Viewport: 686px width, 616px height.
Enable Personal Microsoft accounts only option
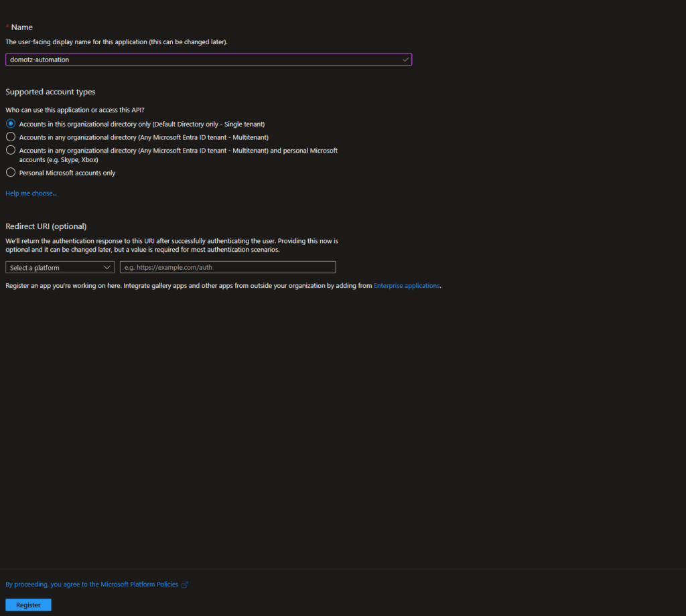[x=11, y=173]
